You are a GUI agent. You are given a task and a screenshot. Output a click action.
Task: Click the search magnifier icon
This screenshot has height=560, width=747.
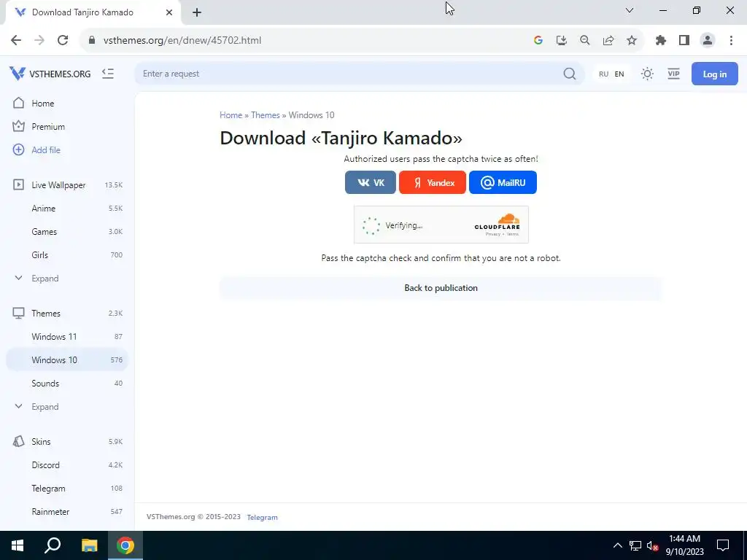569,74
